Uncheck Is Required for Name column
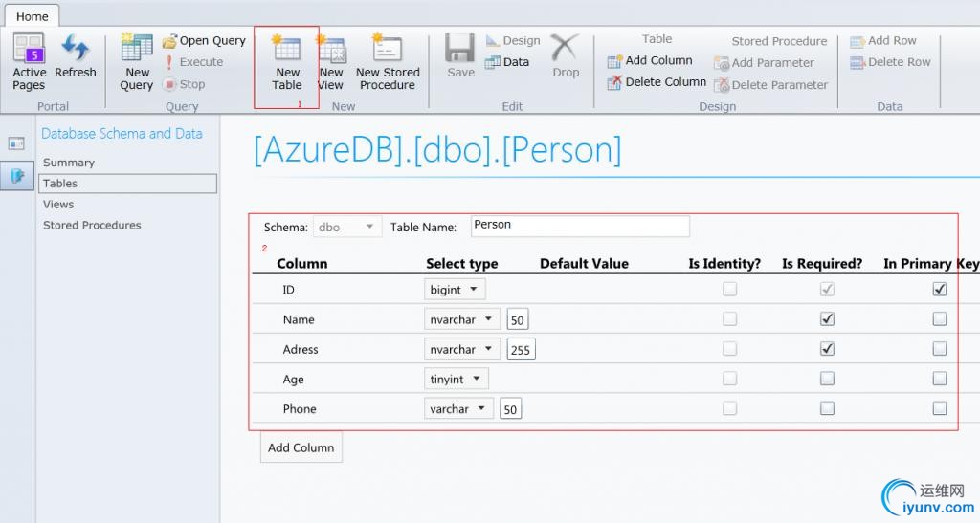 click(827, 319)
